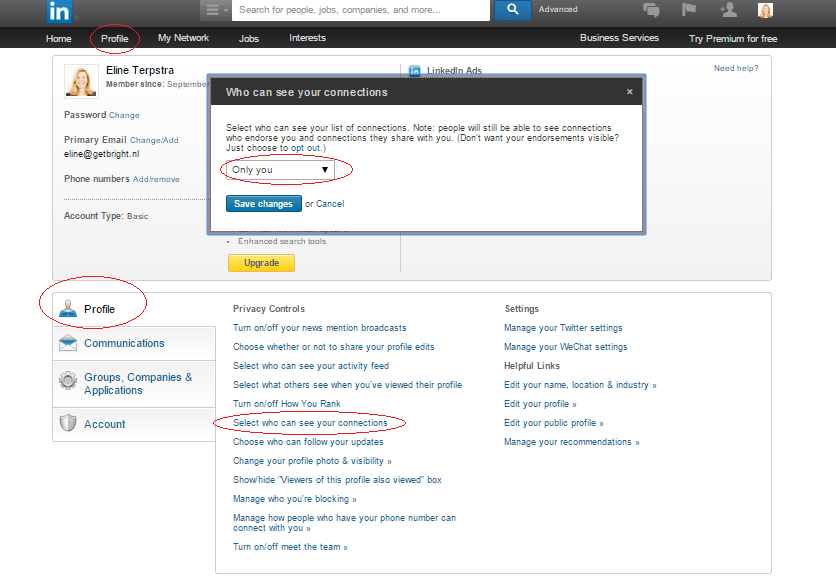Click the Save changes button

(263, 204)
